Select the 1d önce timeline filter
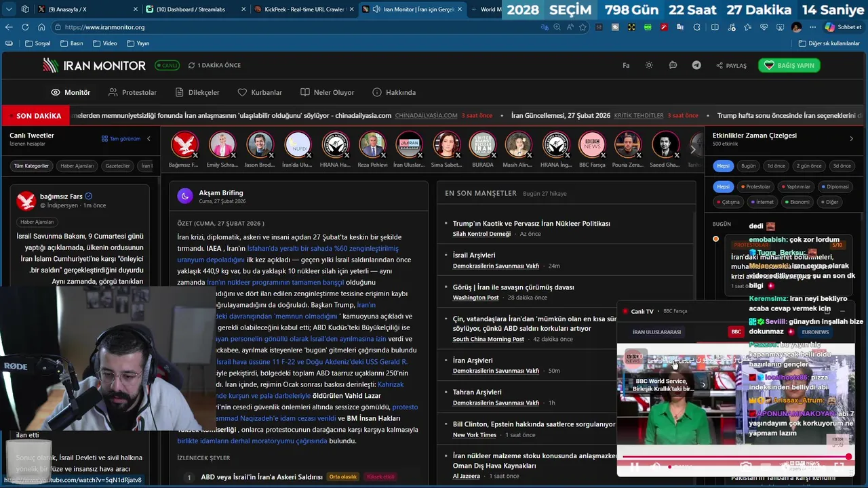 click(x=776, y=166)
